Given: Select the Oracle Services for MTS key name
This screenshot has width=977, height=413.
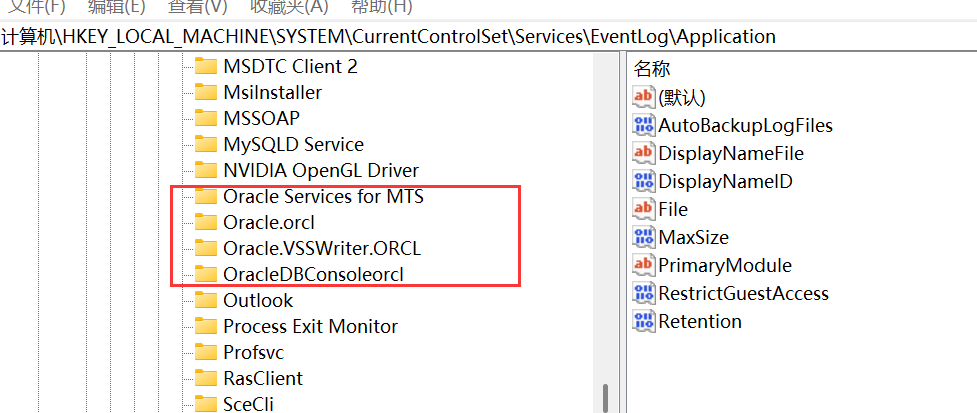Looking at the screenshot, I should [323, 196].
